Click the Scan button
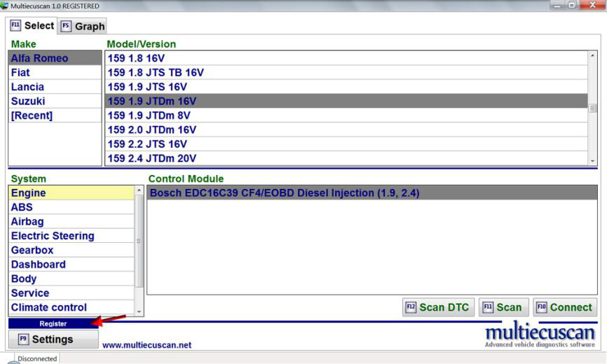The height and width of the screenshot is (364, 607). 501,307
